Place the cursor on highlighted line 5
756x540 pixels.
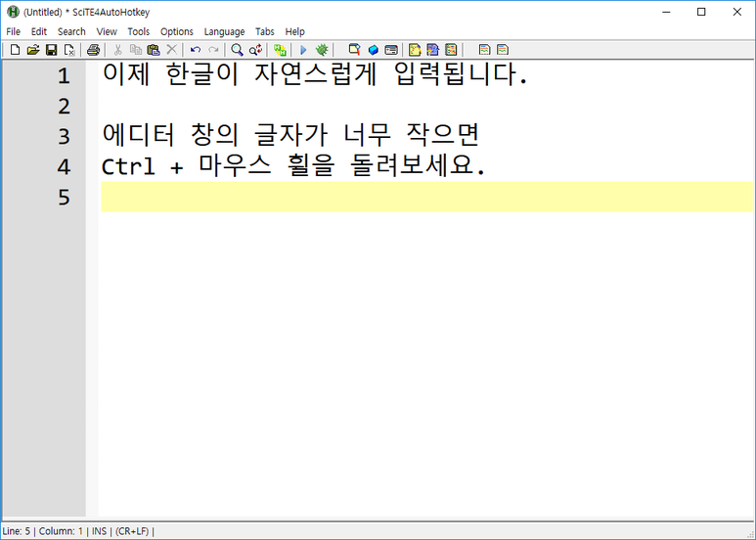(x=426, y=197)
